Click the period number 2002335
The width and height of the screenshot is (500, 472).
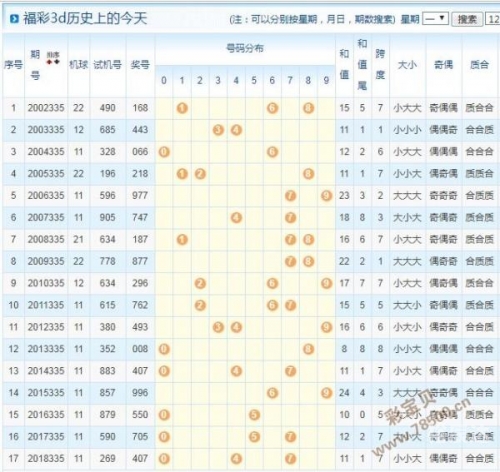[x=46, y=108]
